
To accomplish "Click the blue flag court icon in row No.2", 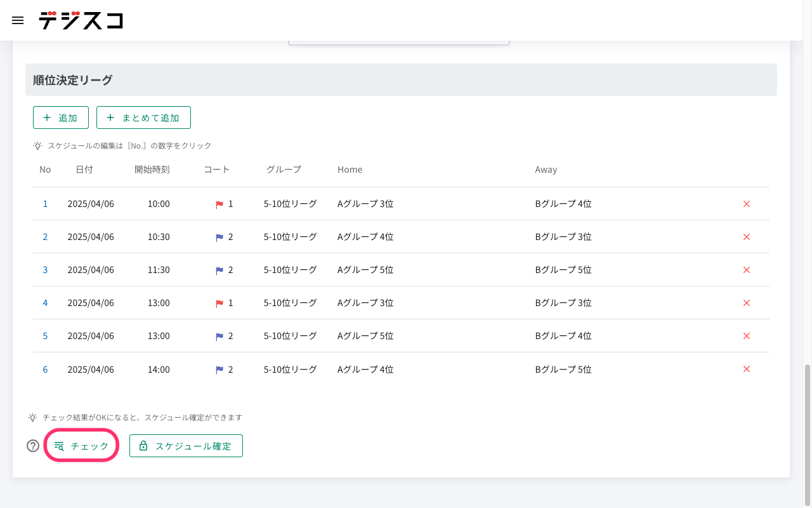I will coord(219,237).
